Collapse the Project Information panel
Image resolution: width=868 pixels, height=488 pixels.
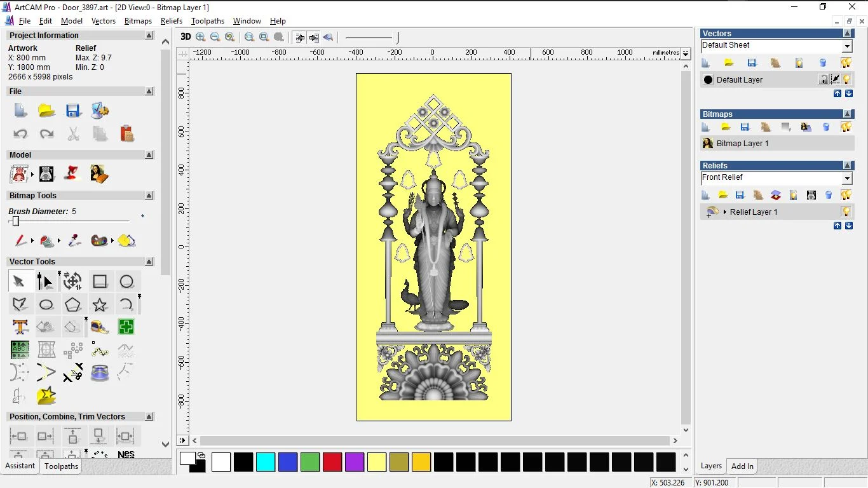click(149, 36)
